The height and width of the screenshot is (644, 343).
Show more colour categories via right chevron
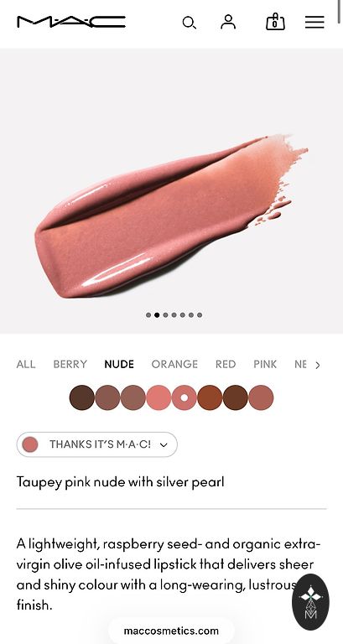pyautogui.click(x=317, y=365)
